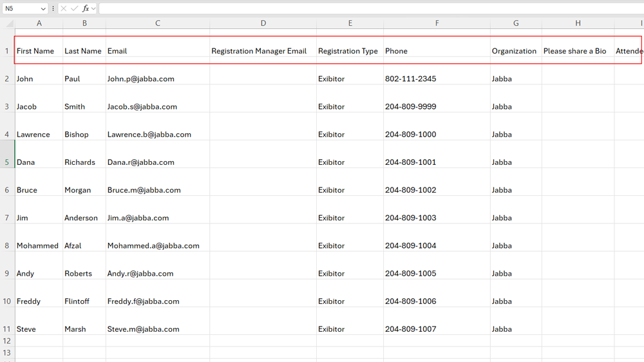The image size is (644, 362).
Task: Select column F header
Action: pos(437,23)
